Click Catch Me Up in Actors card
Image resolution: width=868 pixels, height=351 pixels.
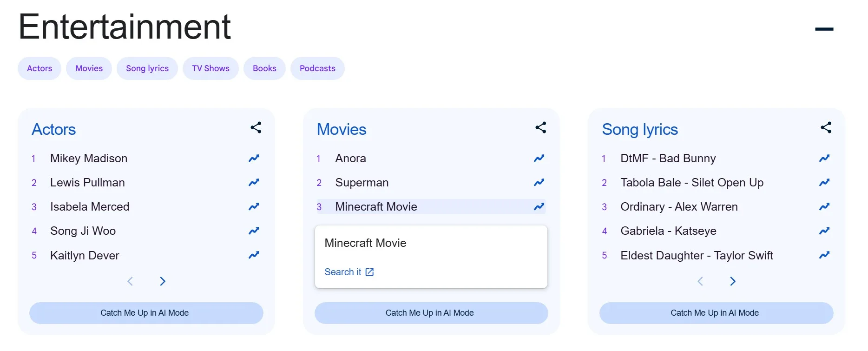tap(146, 313)
